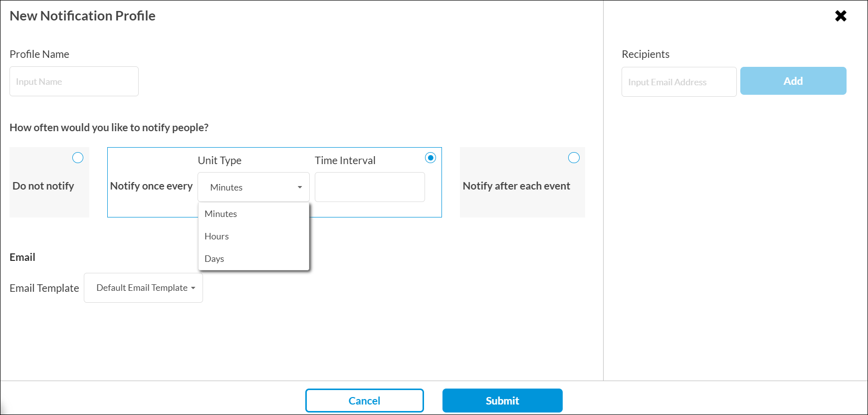Close the New Notification Profile dialog
Screen dimensions: 868x415
841,16
